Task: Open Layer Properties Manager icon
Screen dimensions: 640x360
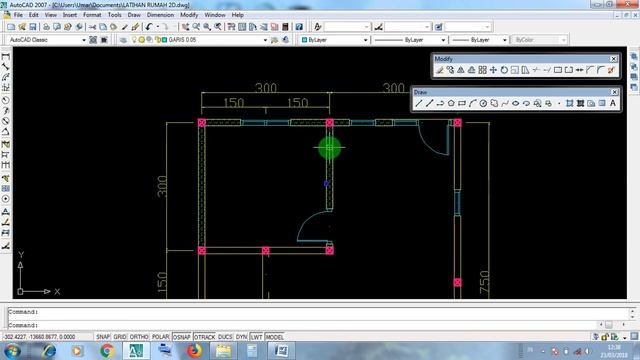Action: pyautogui.click(x=123, y=40)
